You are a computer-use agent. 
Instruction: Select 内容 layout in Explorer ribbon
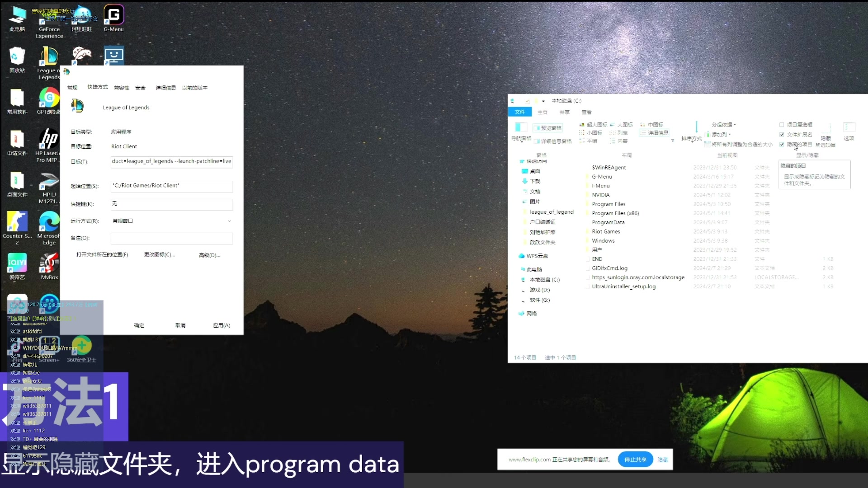(x=618, y=141)
